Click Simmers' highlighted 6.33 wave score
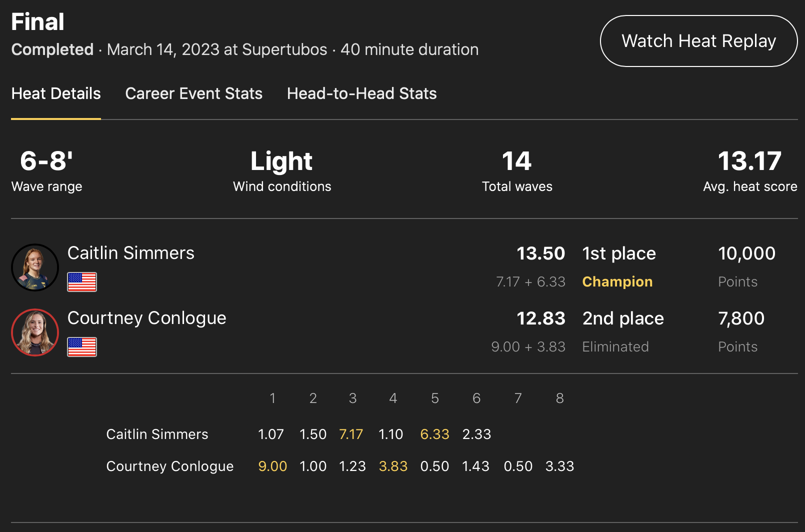The height and width of the screenshot is (532, 805). (x=434, y=434)
